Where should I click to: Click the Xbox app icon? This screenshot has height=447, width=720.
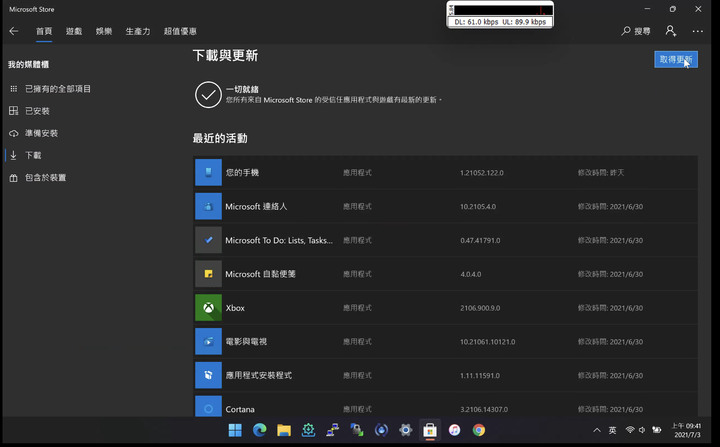(x=208, y=307)
